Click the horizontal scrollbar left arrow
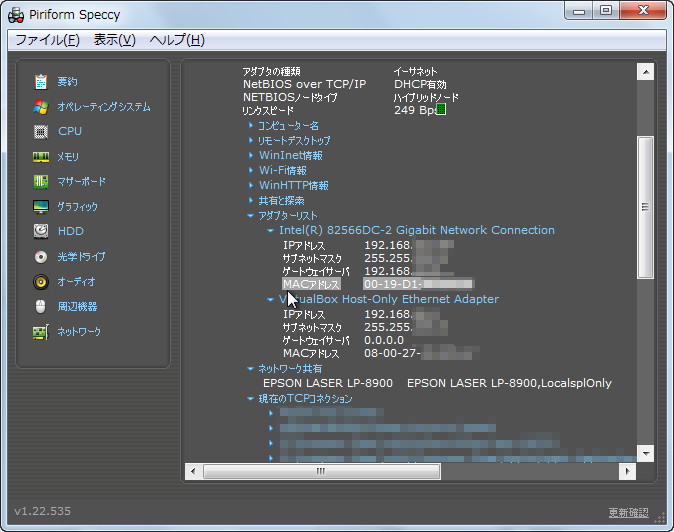 click(193, 471)
